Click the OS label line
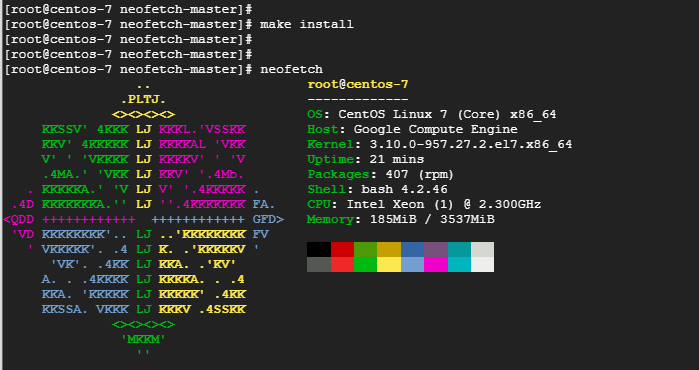 point(432,115)
